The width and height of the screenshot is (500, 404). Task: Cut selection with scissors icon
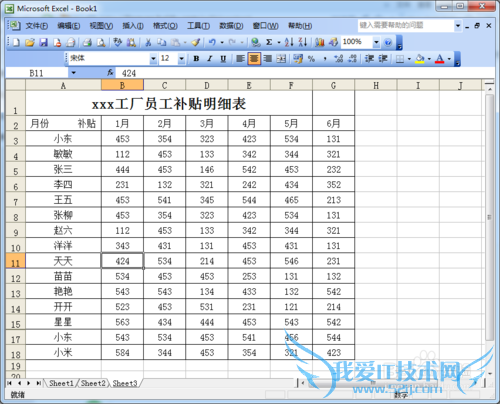pyautogui.click(x=148, y=42)
